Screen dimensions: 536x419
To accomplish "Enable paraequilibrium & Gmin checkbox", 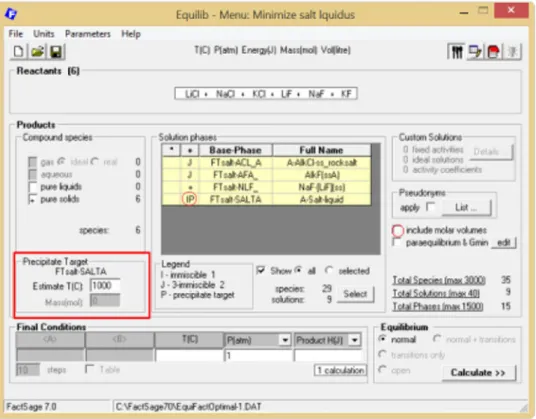I will [397, 242].
